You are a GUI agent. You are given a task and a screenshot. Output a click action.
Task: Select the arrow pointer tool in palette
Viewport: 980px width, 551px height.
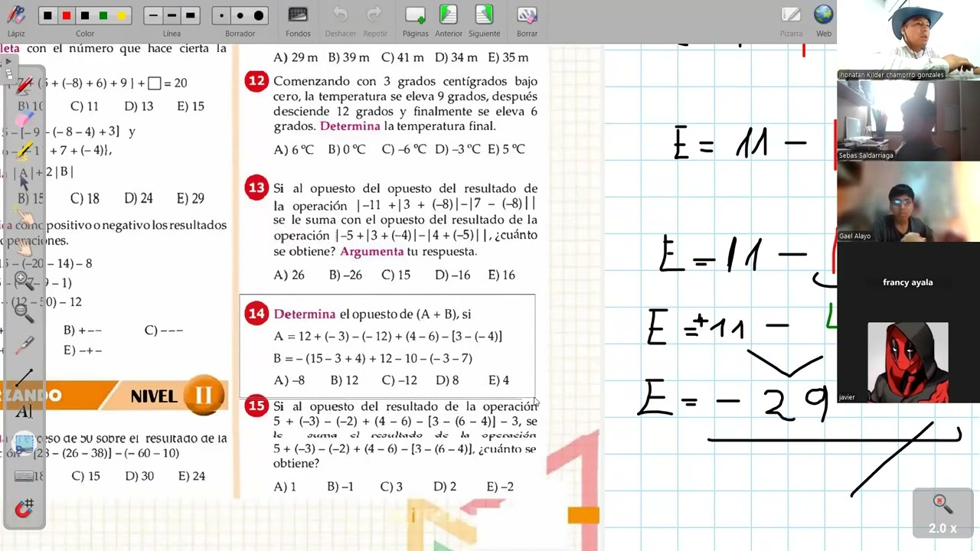23,182
